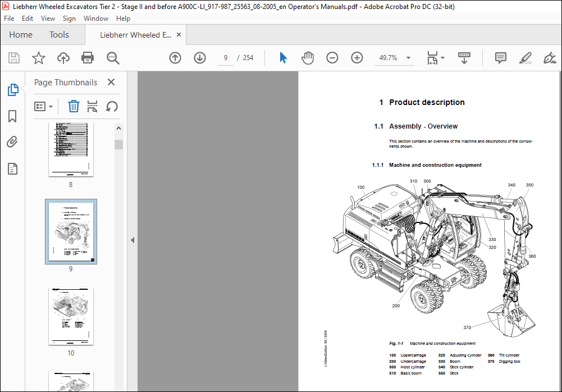562x392 pixels.
Task: Click the page number input field
Action: 226,58
